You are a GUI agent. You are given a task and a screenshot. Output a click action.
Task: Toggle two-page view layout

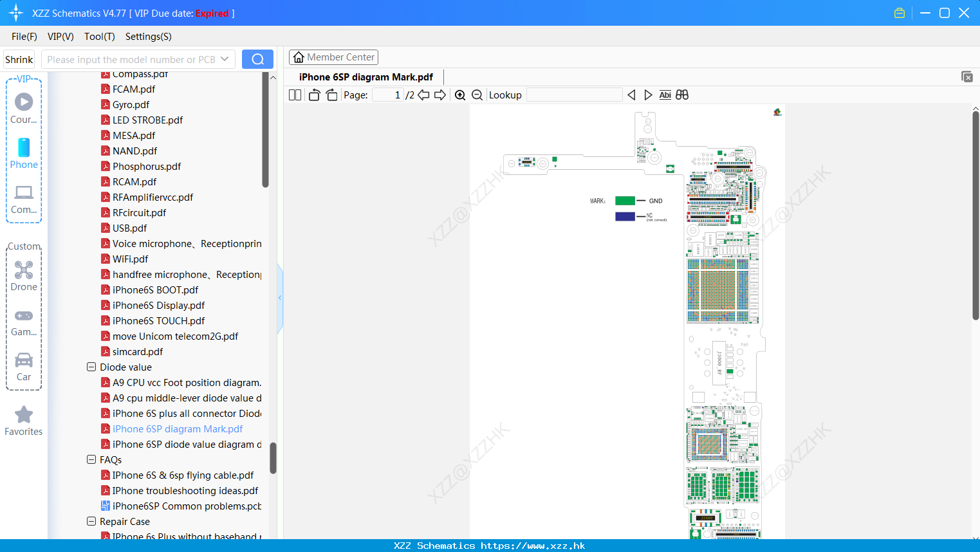pyautogui.click(x=295, y=95)
